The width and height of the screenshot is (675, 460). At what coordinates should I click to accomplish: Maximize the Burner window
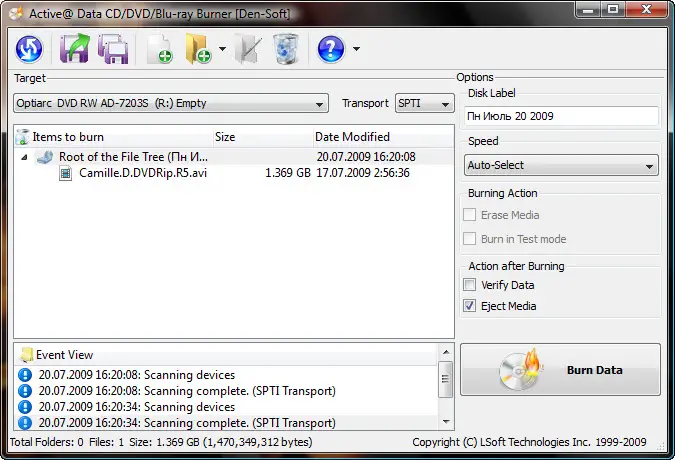pyautogui.click(x=613, y=9)
